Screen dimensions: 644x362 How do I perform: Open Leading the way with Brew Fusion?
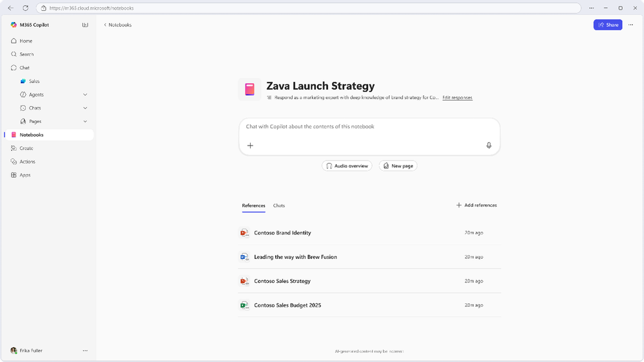(369, 257)
